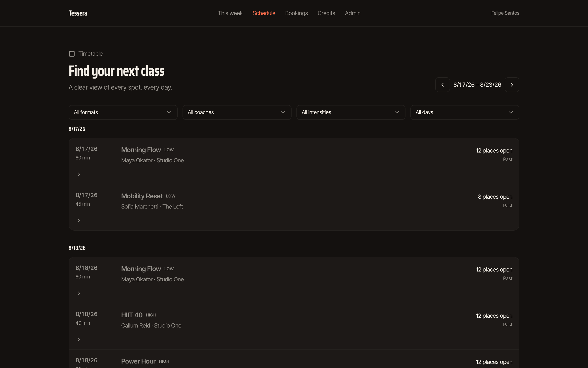Image resolution: width=588 pixels, height=368 pixels.
Task: Click the Find your next class heading
Action: click(x=117, y=71)
